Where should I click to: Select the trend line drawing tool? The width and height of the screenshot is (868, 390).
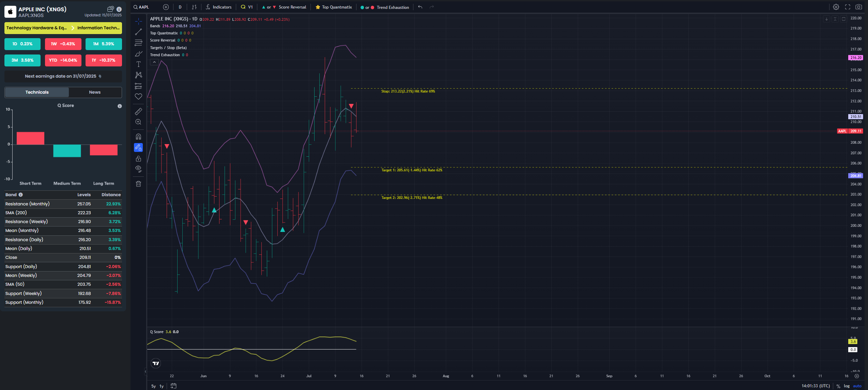coord(138,32)
